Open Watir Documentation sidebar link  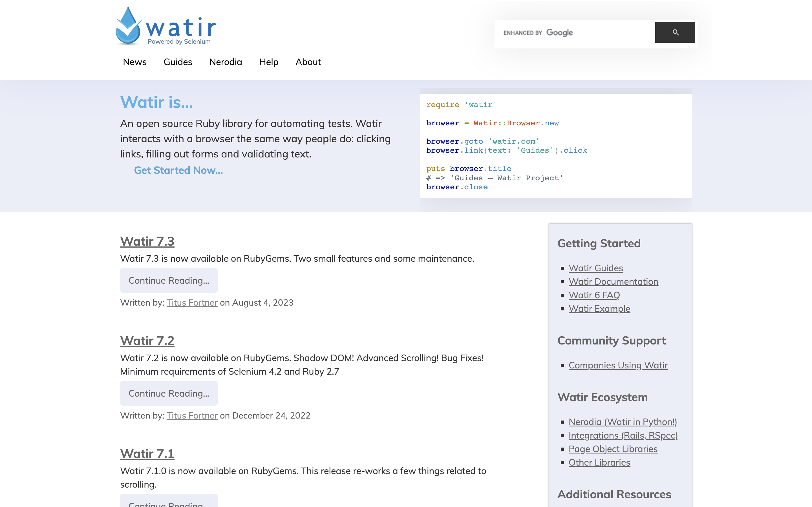pos(613,282)
